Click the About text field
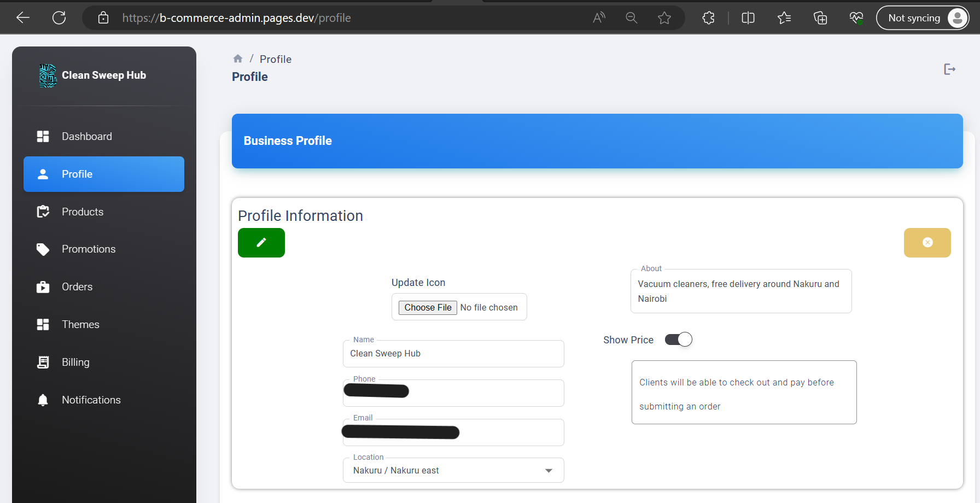This screenshot has width=980, height=503. [x=740, y=291]
